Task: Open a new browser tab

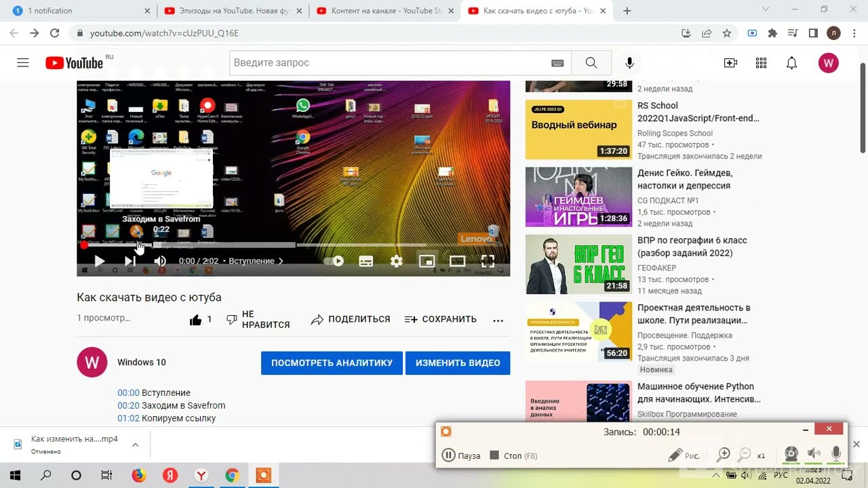Action: [x=627, y=11]
